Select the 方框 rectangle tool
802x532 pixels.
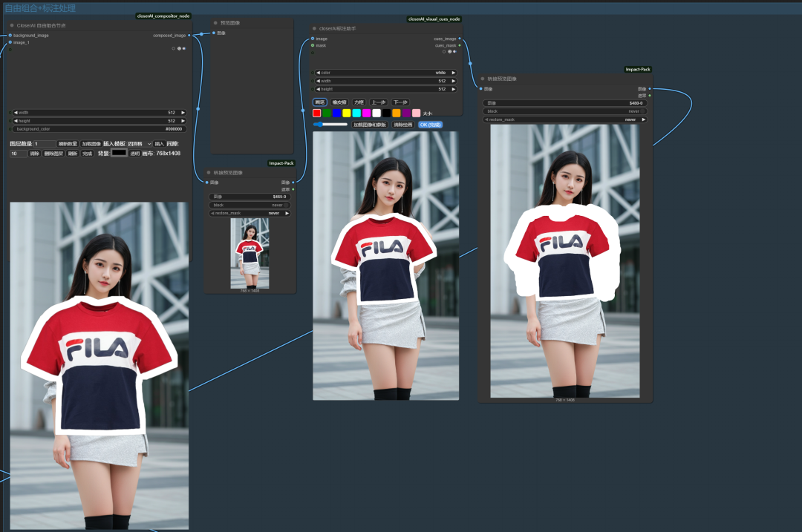359,102
